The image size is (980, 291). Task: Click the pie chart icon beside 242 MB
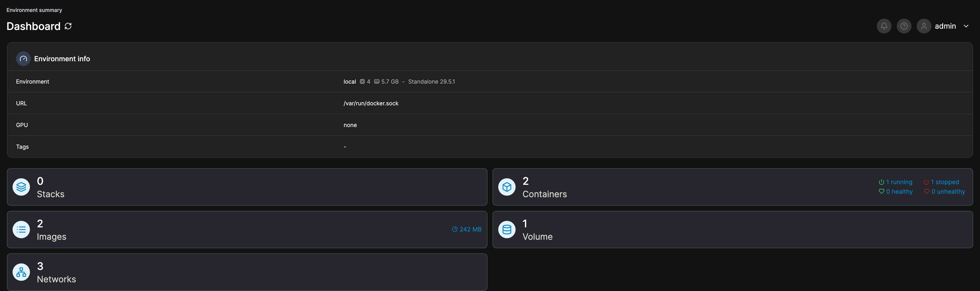click(x=454, y=229)
